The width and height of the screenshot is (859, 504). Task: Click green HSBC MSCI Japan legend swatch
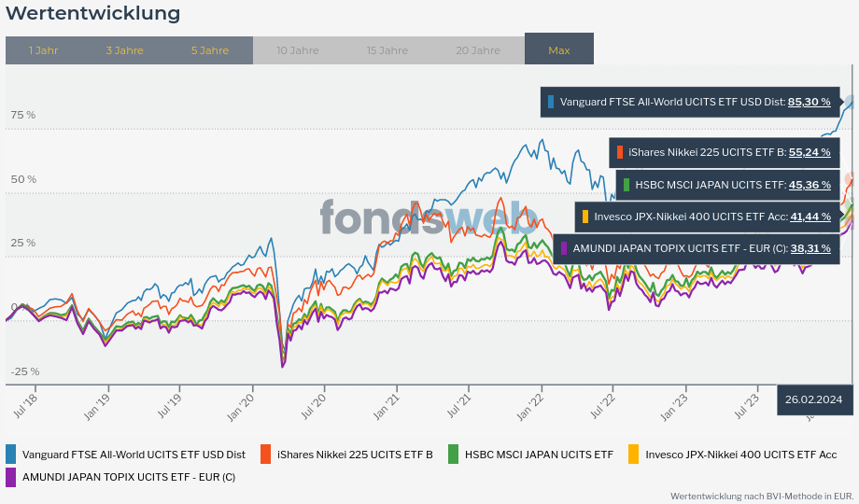(454, 455)
